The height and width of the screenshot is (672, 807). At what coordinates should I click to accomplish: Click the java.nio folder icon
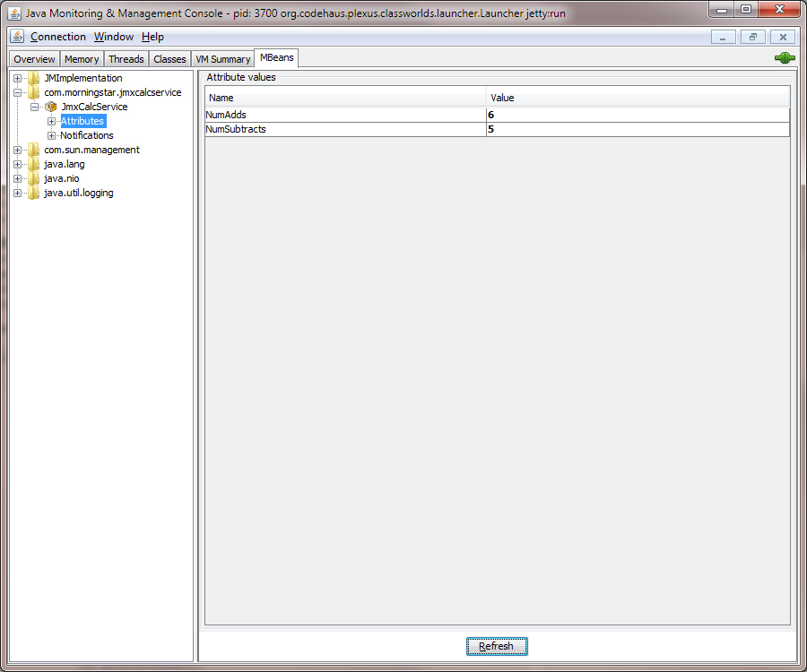point(34,179)
